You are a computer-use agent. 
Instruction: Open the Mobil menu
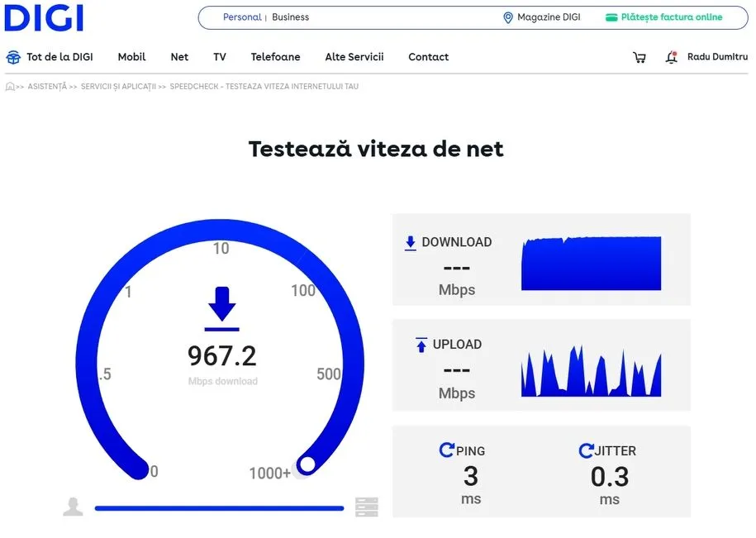click(x=131, y=58)
